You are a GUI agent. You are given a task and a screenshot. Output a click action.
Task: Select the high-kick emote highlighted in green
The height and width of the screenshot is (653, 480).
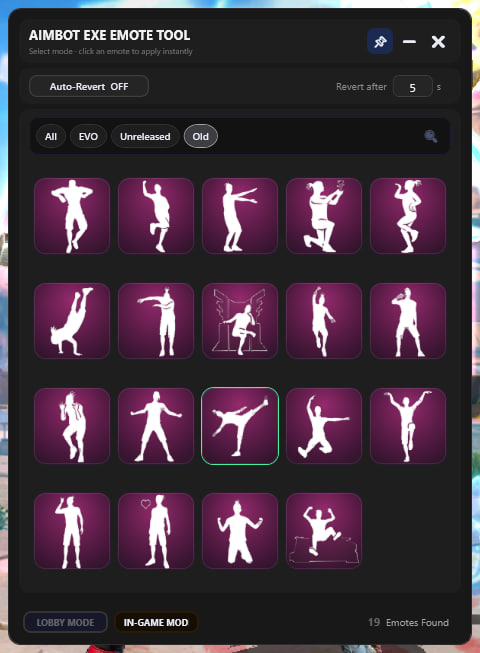coord(240,426)
